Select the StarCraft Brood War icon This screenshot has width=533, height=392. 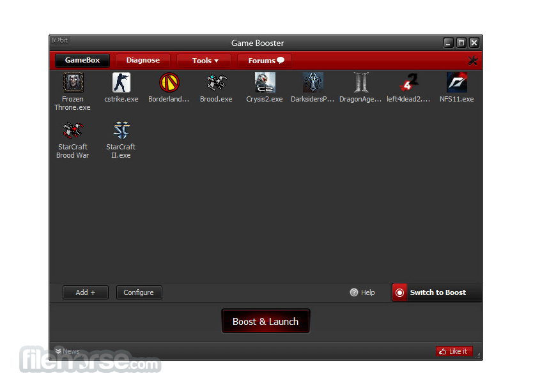[73, 130]
